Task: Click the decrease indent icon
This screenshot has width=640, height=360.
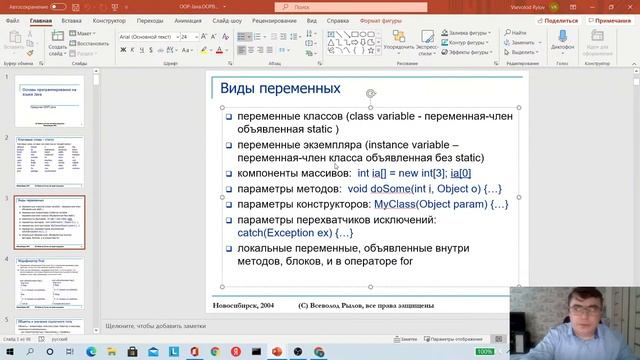Action: [273, 37]
